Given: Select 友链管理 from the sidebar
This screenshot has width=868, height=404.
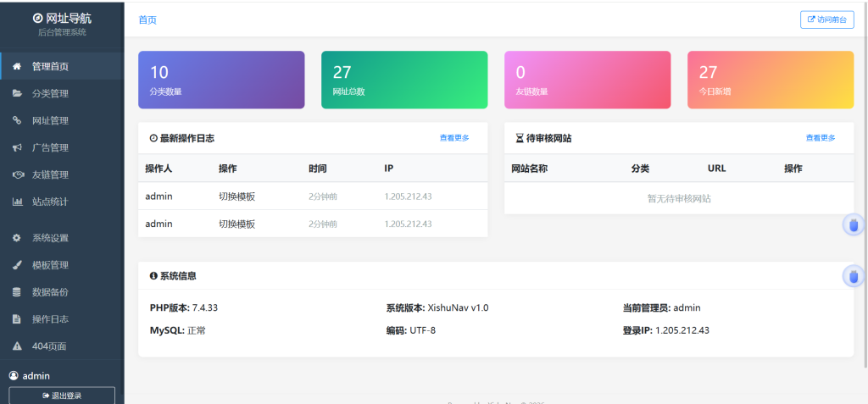Looking at the screenshot, I should pos(62,174).
